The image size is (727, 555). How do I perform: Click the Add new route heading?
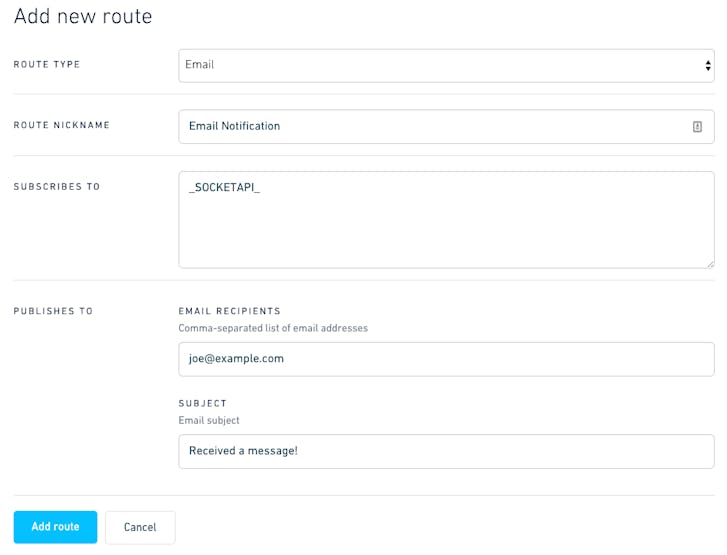coord(83,16)
